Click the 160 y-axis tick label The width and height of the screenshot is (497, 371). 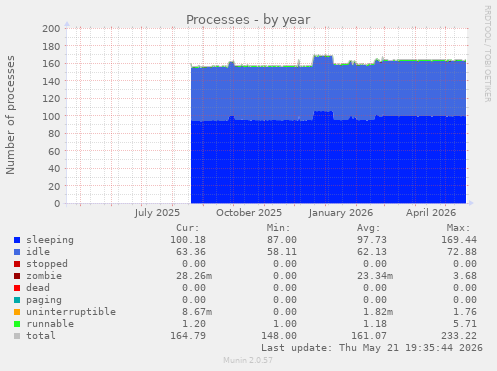tap(51, 63)
